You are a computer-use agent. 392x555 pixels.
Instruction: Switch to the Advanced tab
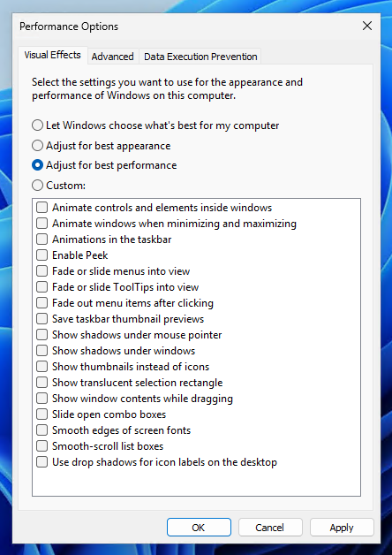pos(112,57)
